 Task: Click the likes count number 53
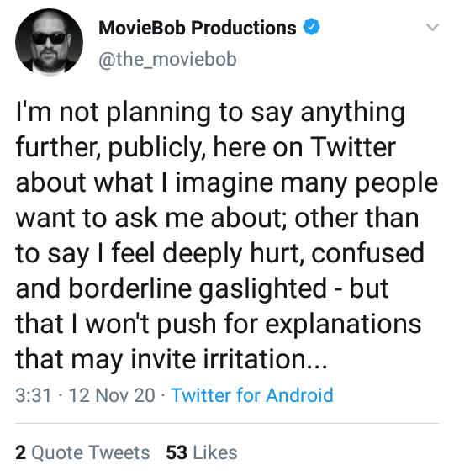pos(177,452)
